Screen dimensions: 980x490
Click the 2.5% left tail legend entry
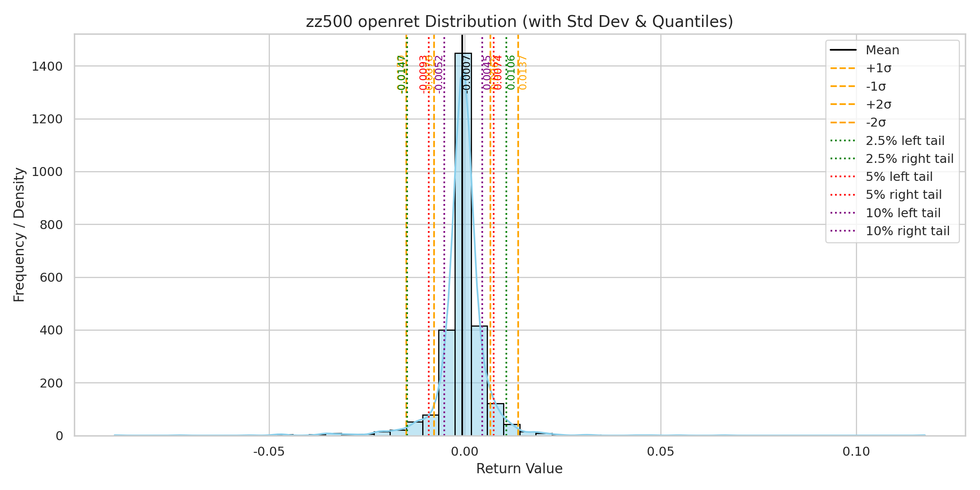905,141
